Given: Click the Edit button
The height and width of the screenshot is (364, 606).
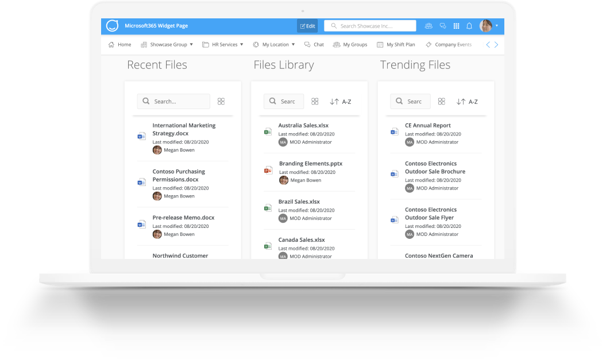Looking at the screenshot, I should tap(307, 25).
